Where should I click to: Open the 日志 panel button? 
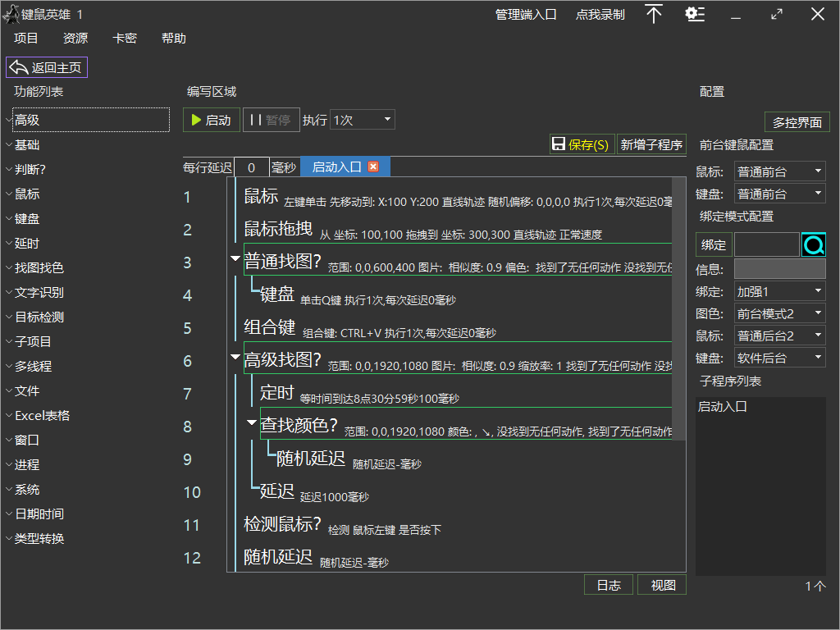click(x=608, y=585)
